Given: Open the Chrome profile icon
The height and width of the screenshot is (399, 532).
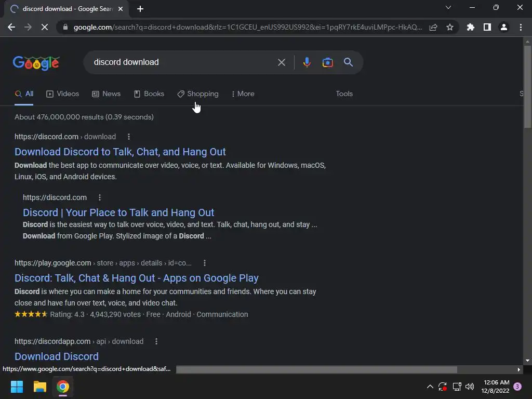Looking at the screenshot, I should tap(504, 27).
